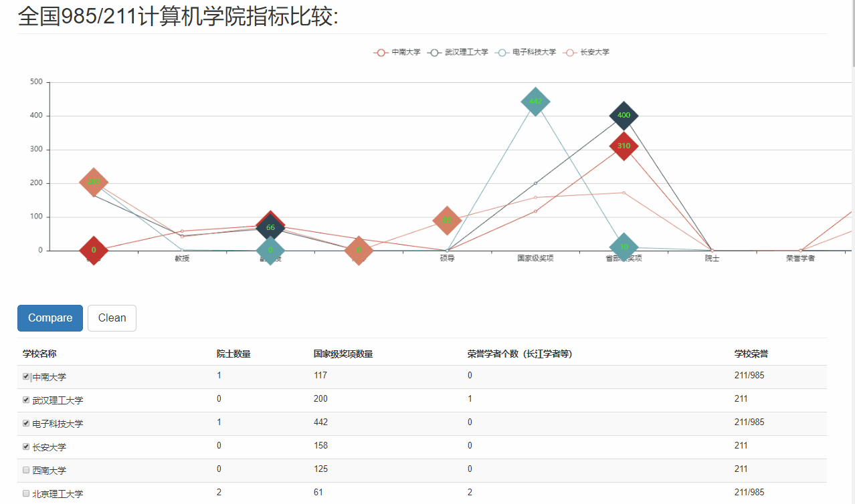Check the 西南大学 row checkbox

(x=25, y=470)
